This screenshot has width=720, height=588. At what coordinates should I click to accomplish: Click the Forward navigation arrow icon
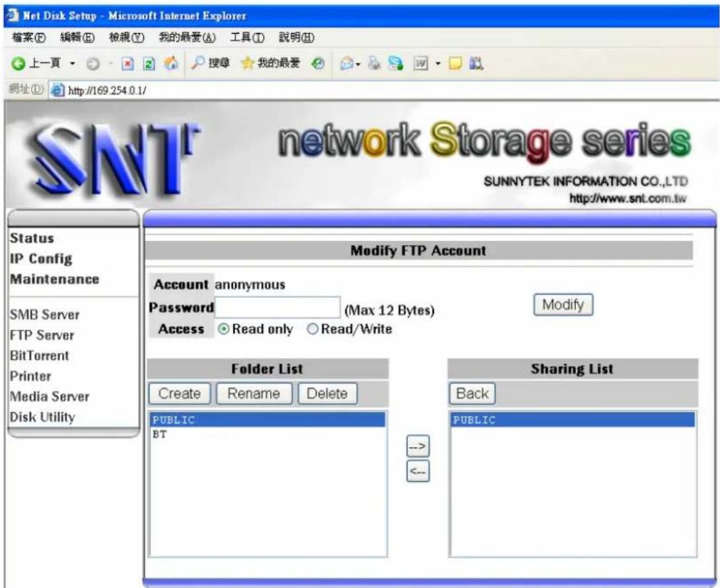point(93,64)
